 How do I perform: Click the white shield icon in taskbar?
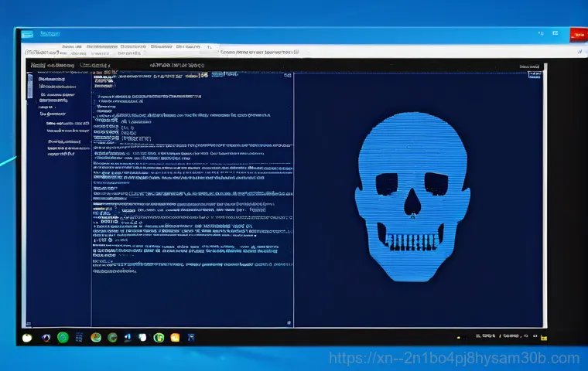click(x=143, y=337)
